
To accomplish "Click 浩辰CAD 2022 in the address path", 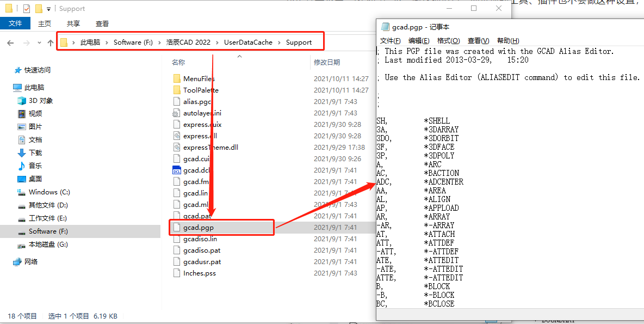I will 188,42.
